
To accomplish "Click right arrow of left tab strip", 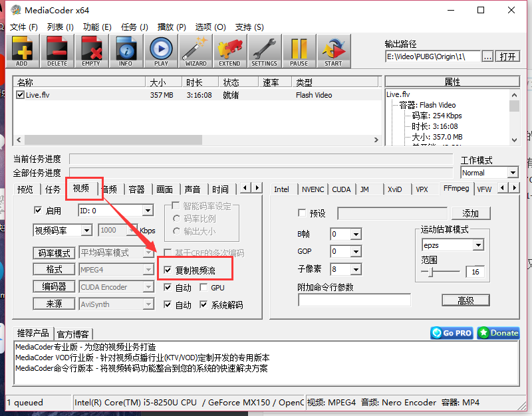I will 257,187.
